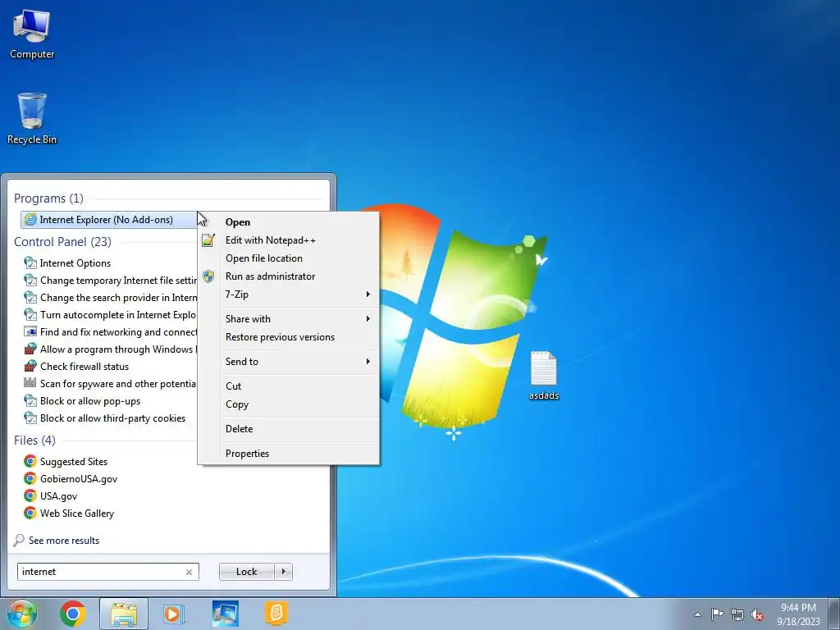Click the Notepad++ icon in the context menu
Viewport: 840px width, 630px height.
[x=208, y=240]
